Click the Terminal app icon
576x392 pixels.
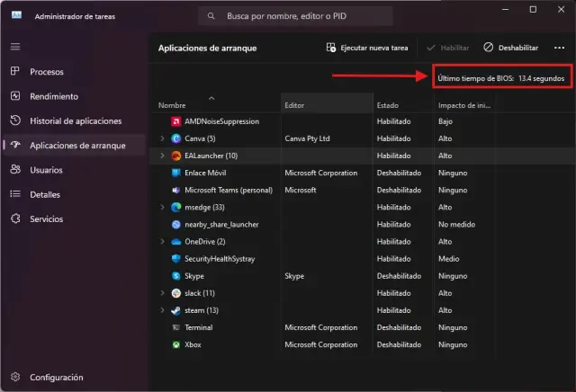click(175, 327)
